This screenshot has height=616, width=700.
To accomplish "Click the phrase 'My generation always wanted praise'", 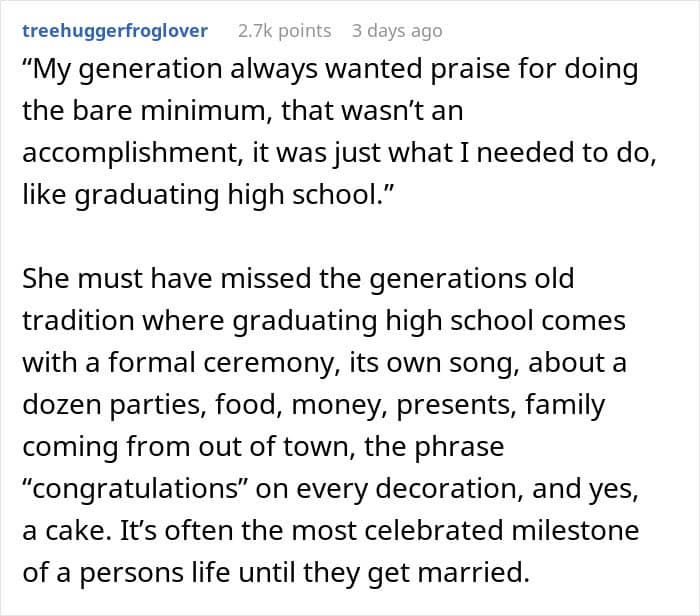I will [200, 73].
